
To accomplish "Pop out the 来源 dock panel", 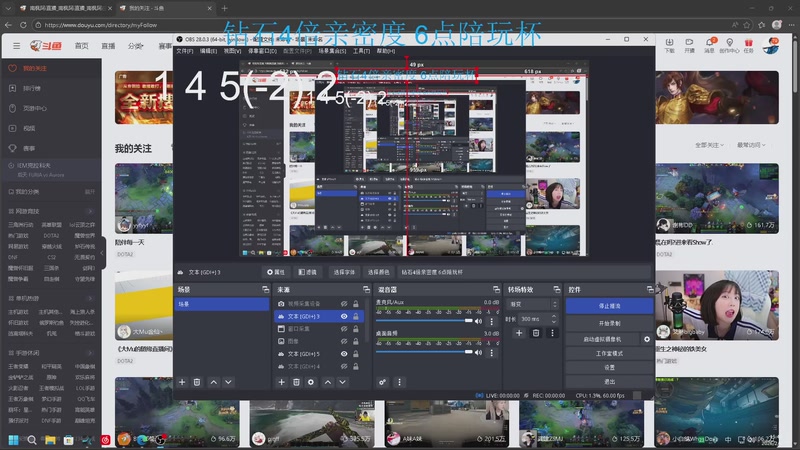I will [x=366, y=289].
